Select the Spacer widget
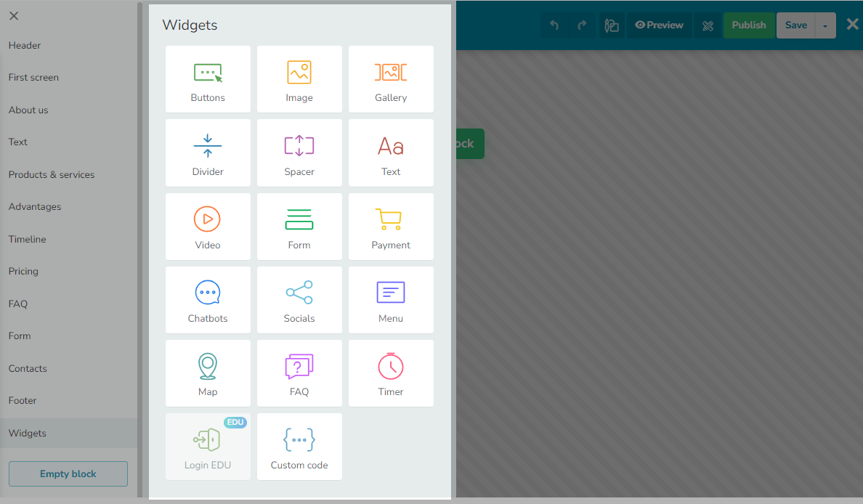863x504 pixels. click(299, 153)
